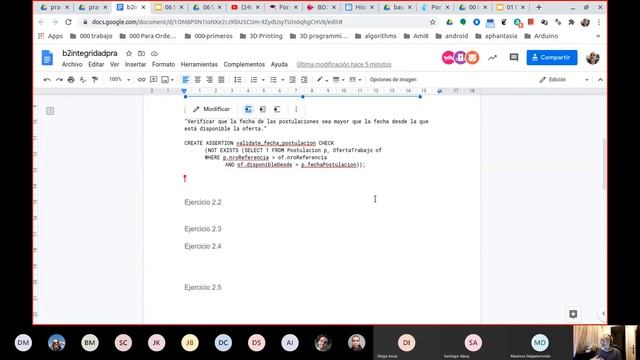Open border dash style dropdown
The height and width of the screenshot is (360, 640).
point(355,80)
